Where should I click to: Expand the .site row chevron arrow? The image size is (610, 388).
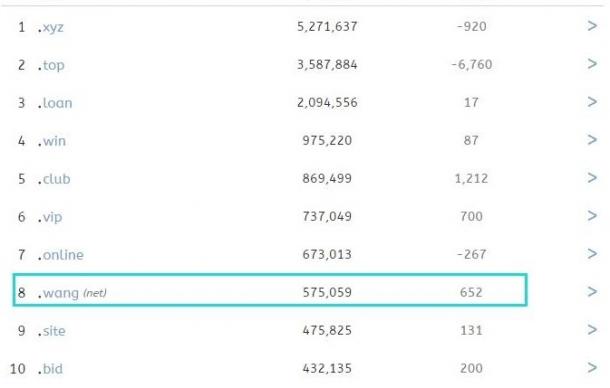592,330
